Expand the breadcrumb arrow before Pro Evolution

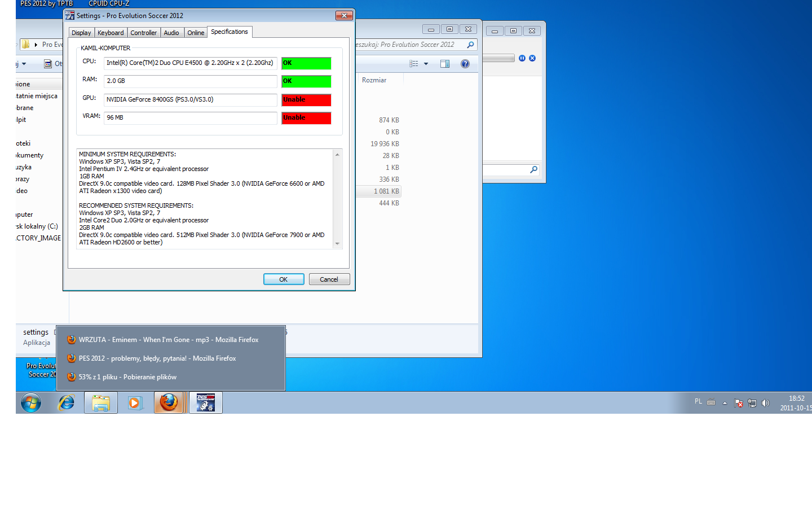click(x=36, y=45)
